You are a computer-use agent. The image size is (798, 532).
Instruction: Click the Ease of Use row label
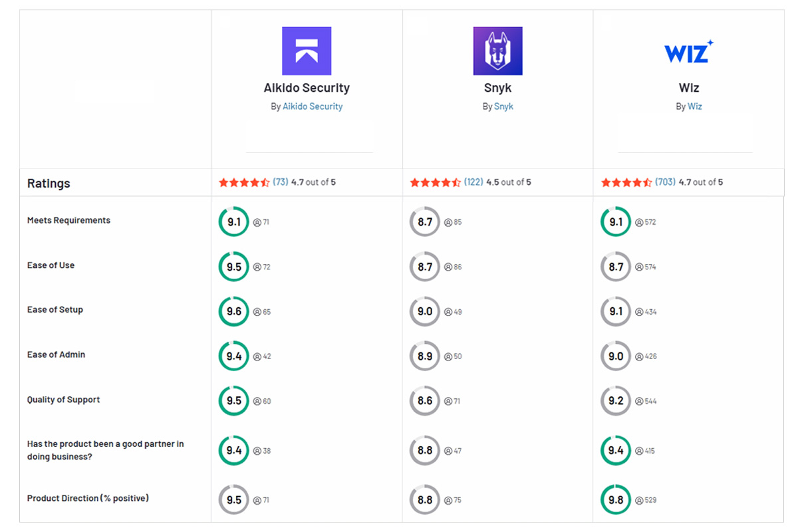pos(51,265)
